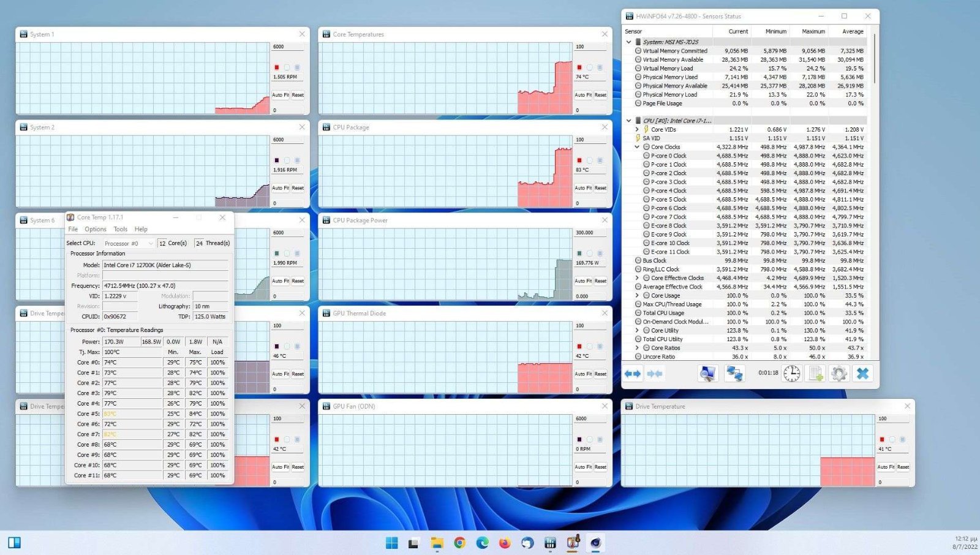Collapse the Core Clocks tree row
The width and height of the screenshot is (980, 555).
(637, 147)
